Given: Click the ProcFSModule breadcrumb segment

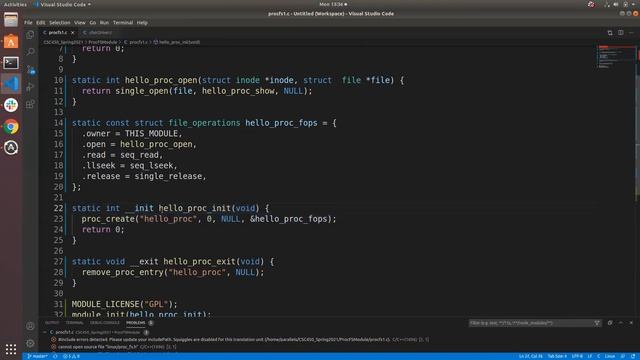Looking at the screenshot, I should (102, 42).
